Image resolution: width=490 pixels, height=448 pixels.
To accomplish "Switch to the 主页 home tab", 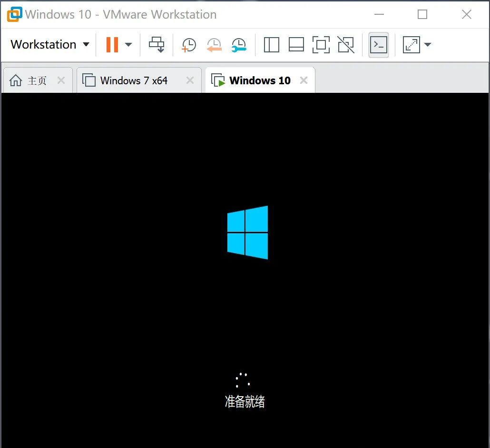I will point(38,80).
